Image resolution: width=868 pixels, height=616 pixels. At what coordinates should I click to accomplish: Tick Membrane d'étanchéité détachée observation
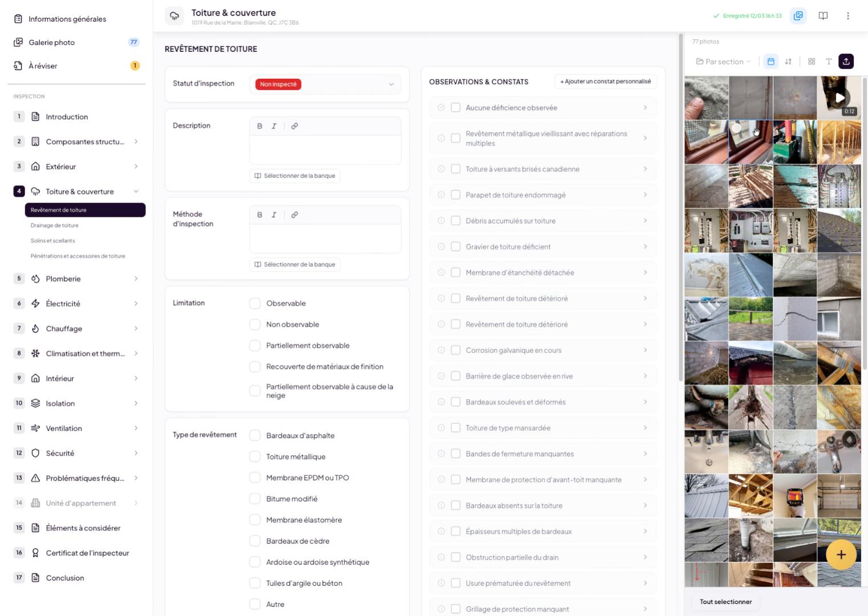pos(456,273)
